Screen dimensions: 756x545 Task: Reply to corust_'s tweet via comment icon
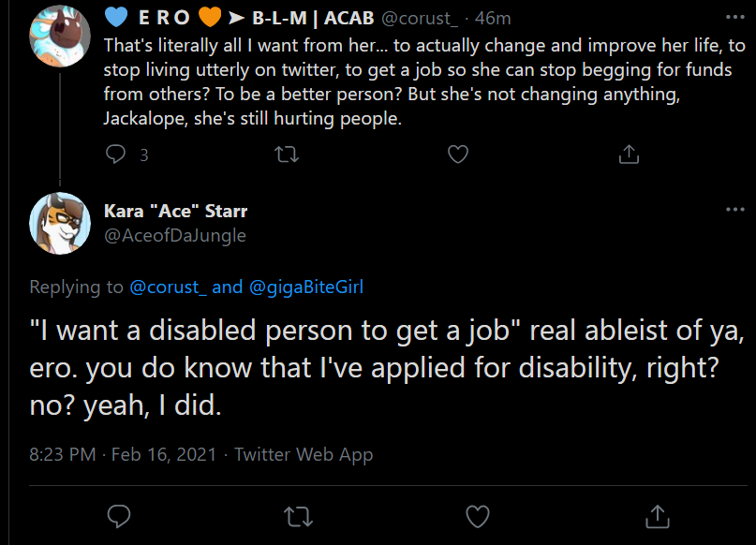116,155
